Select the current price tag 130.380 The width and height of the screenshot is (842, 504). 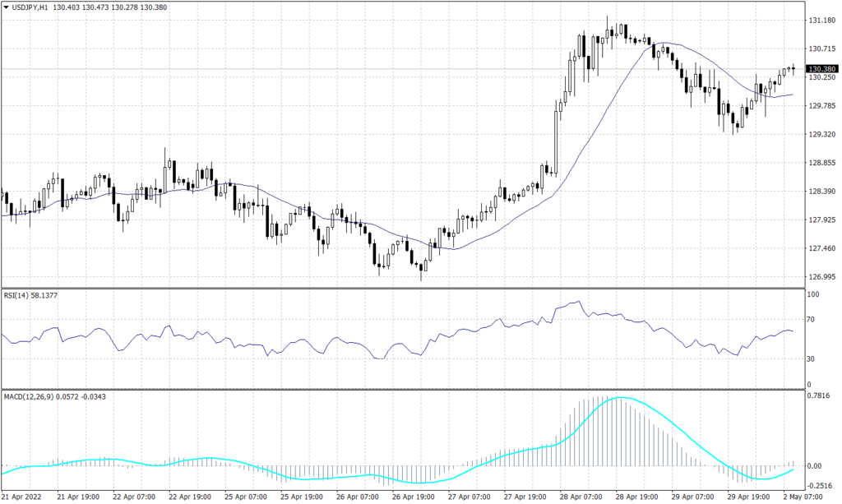(821, 70)
